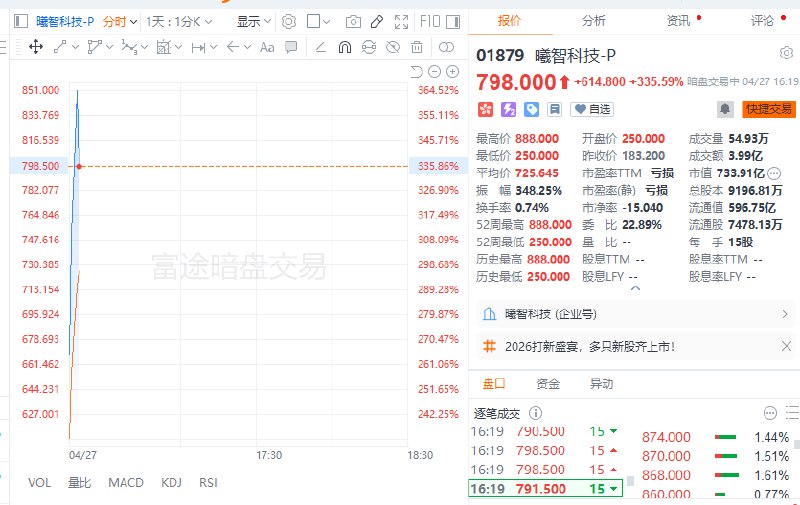This screenshot has height=505, width=800.
Task: Show VOL indicator
Action: click(39, 483)
